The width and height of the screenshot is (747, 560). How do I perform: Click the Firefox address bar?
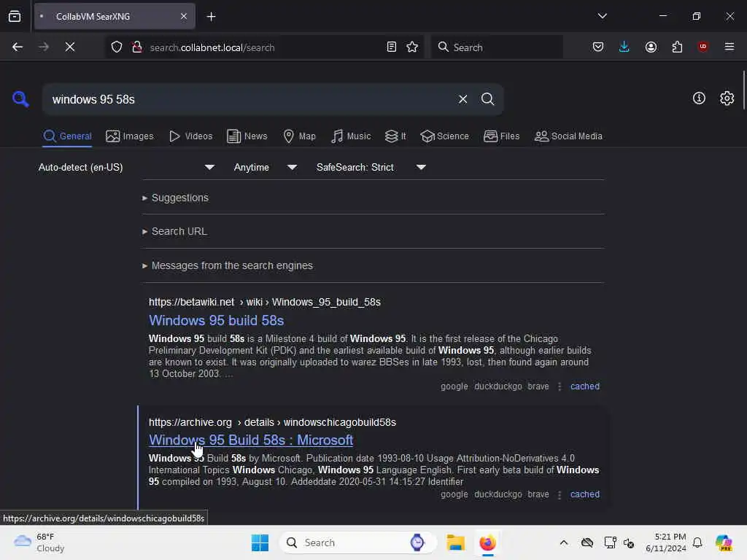[x=264, y=47]
